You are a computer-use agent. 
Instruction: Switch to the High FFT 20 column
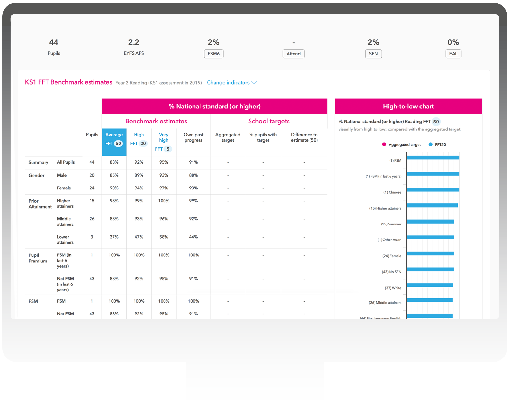(x=139, y=139)
